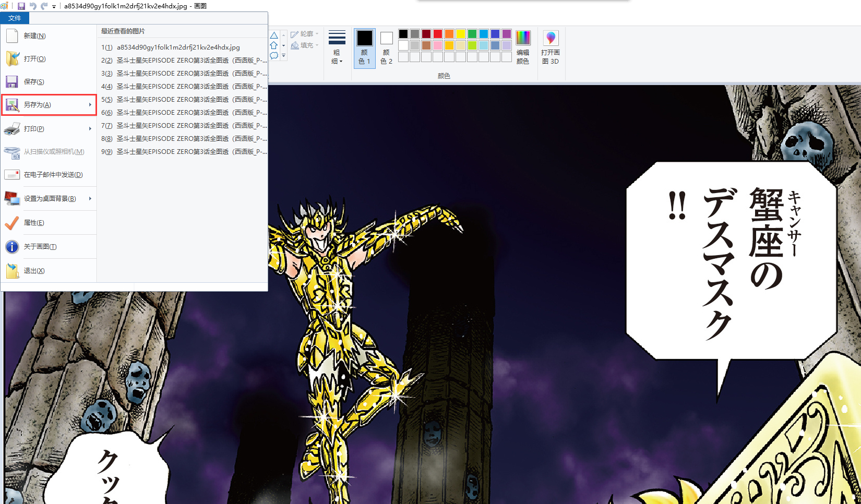The width and height of the screenshot is (861, 504).
Task: Open recent picture numbered 6(6)
Action: coord(183,113)
